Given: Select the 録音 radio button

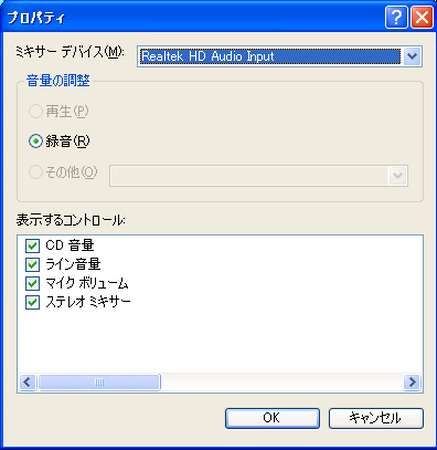Looking at the screenshot, I should point(35,141).
